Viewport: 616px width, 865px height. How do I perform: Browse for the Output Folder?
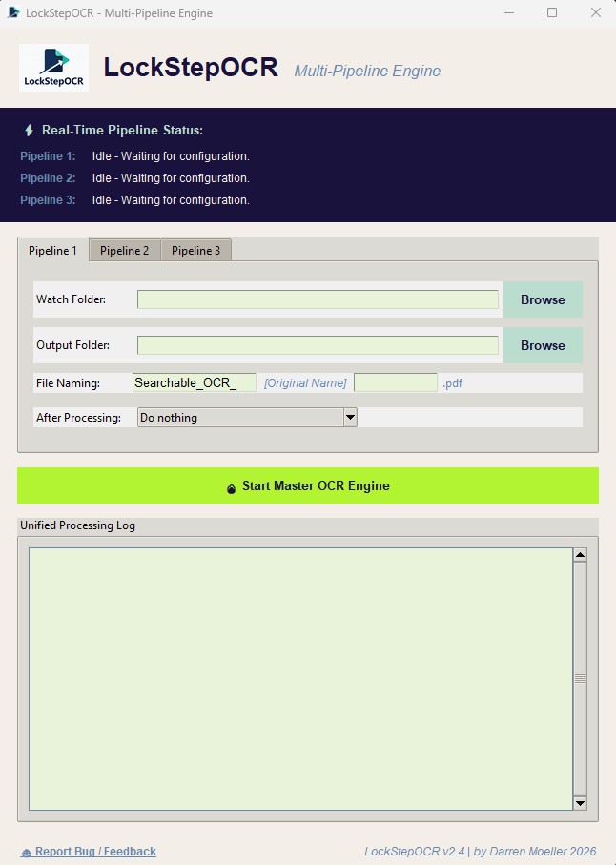coord(543,345)
